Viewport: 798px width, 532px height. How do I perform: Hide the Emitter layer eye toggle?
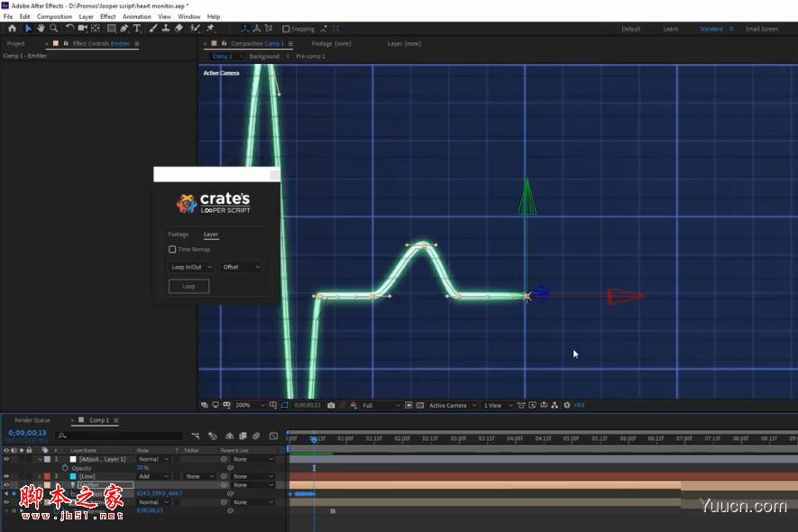(6, 485)
